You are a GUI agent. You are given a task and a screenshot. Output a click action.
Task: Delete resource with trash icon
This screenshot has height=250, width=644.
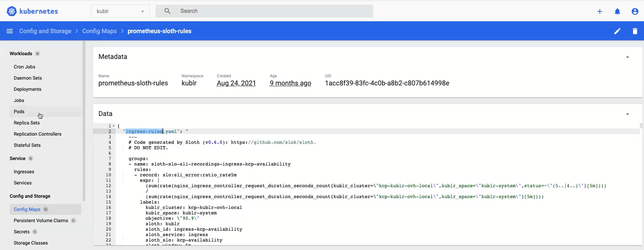[635, 31]
